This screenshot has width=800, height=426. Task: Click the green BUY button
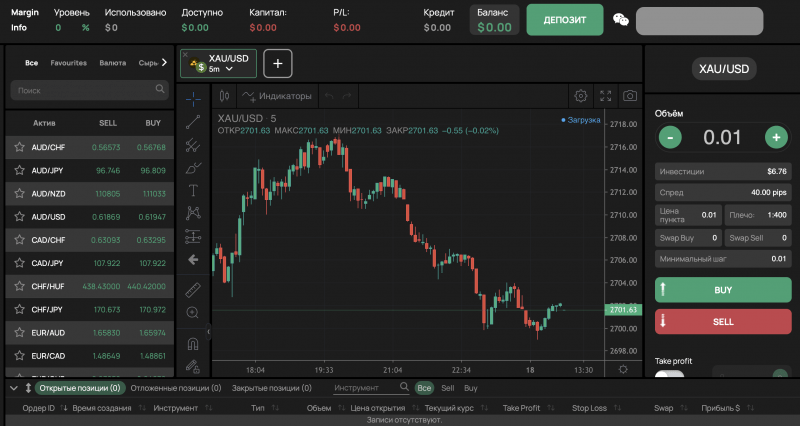tap(723, 290)
